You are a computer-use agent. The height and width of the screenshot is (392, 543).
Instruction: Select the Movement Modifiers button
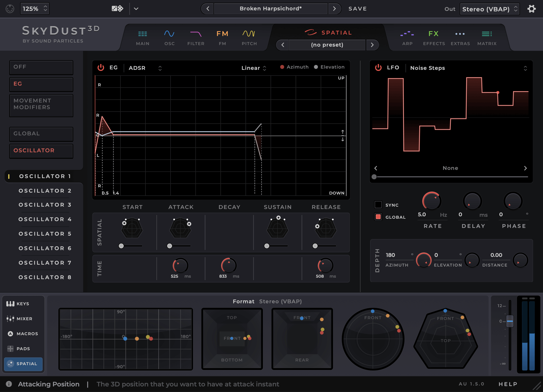point(41,105)
